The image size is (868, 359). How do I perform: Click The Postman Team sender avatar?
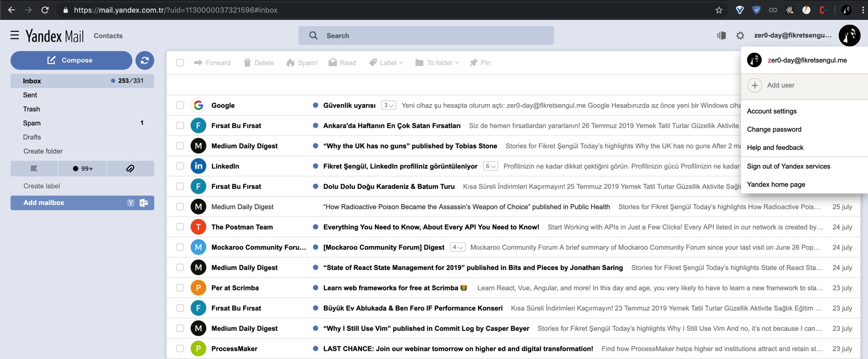click(x=198, y=227)
